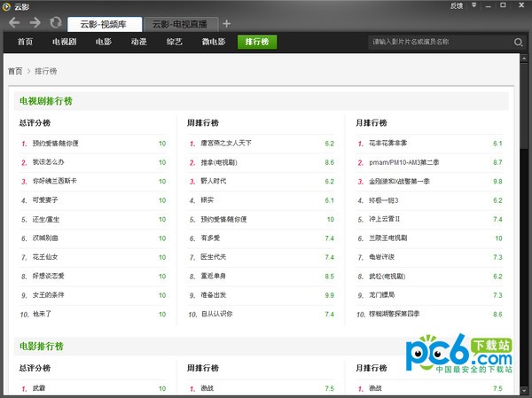The height and width of the screenshot is (398, 532).
Task: Click the green 排行榜 button
Action: tap(256, 42)
